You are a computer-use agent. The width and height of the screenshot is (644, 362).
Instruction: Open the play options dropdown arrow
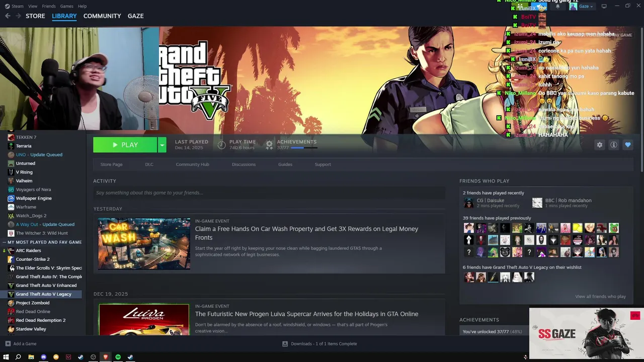click(162, 145)
